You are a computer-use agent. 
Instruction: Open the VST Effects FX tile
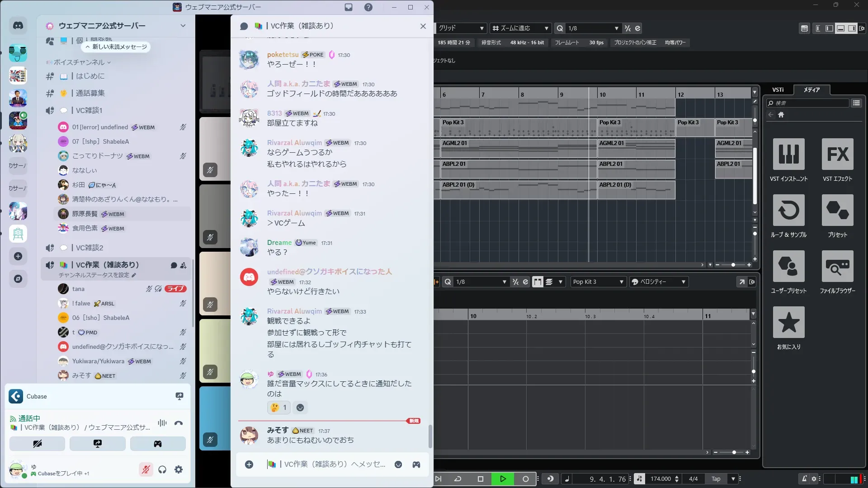pyautogui.click(x=837, y=155)
